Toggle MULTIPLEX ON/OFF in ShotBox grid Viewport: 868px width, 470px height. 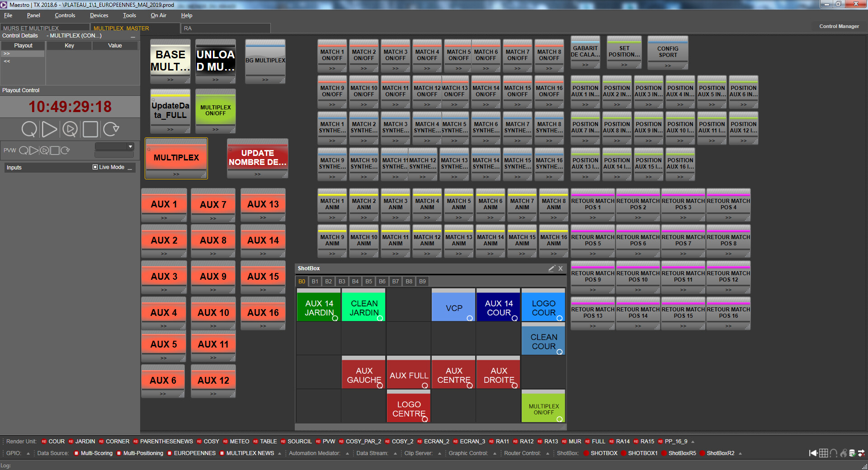click(543, 407)
